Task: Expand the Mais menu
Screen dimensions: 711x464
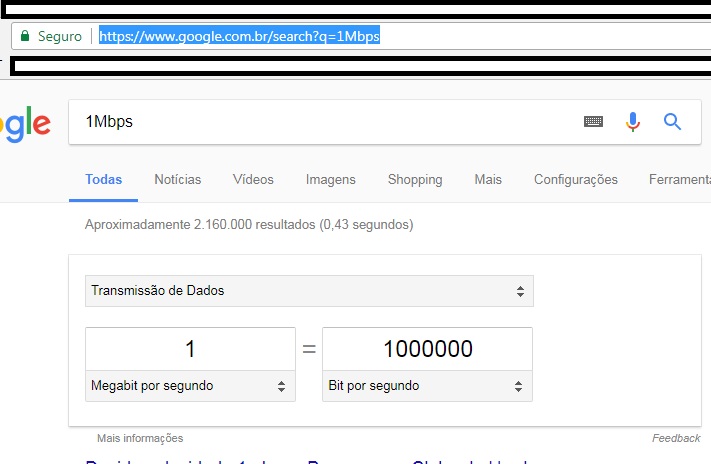Action: coord(488,180)
